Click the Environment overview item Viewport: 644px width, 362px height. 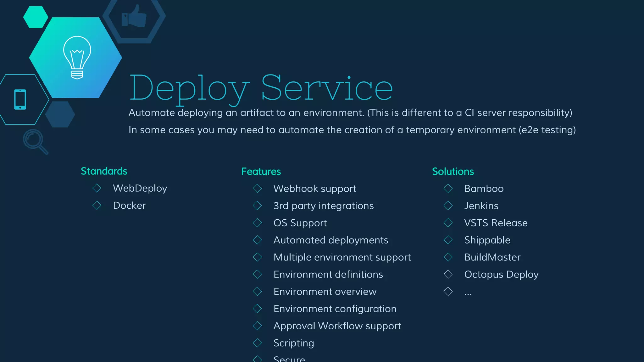325,292
